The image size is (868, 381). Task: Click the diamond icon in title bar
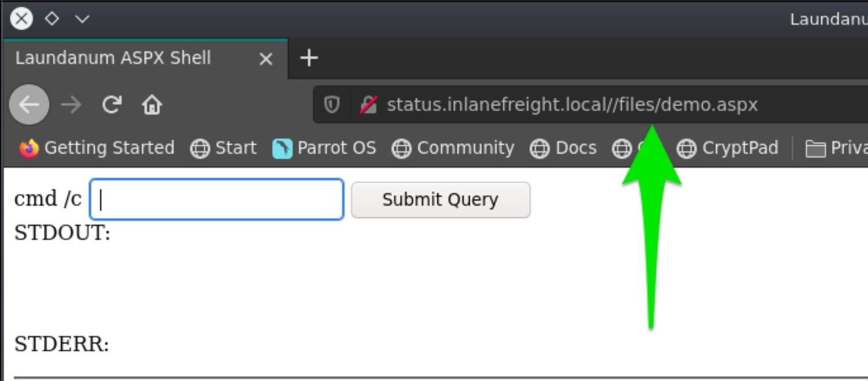click(52, 19)
